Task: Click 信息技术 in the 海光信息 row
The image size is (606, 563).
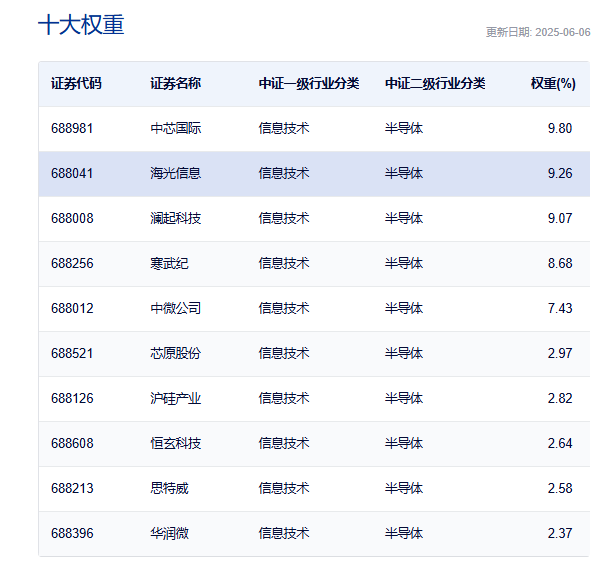Action: (x=284, y=174)
